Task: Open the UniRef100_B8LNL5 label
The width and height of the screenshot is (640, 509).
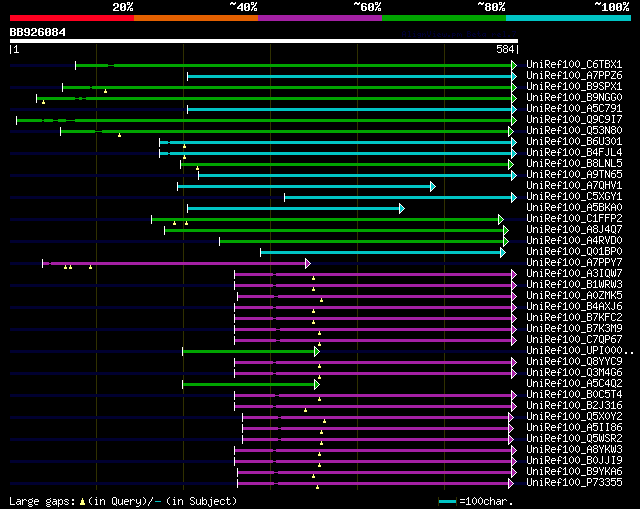Action: pos(574,164)
